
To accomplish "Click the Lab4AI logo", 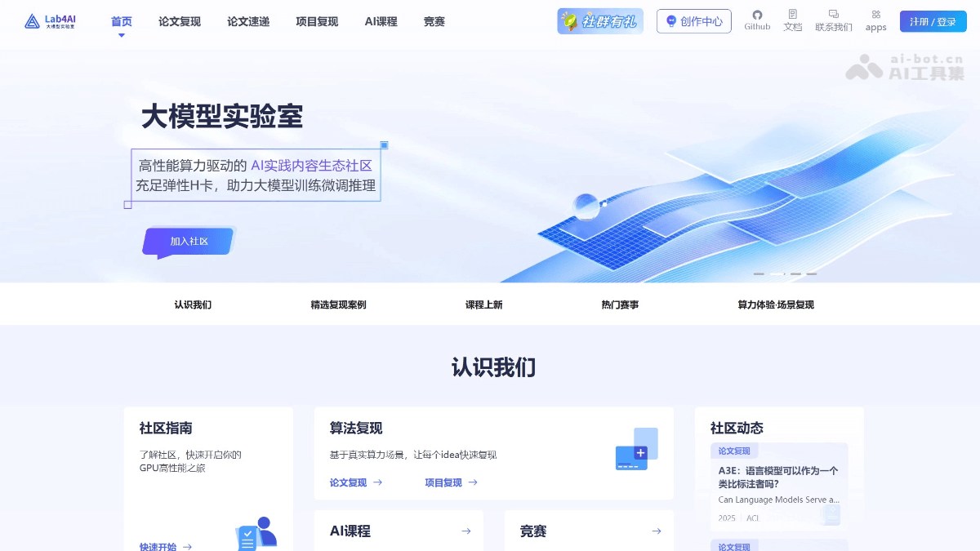I will pyautogui.click(x=51, y=22).
